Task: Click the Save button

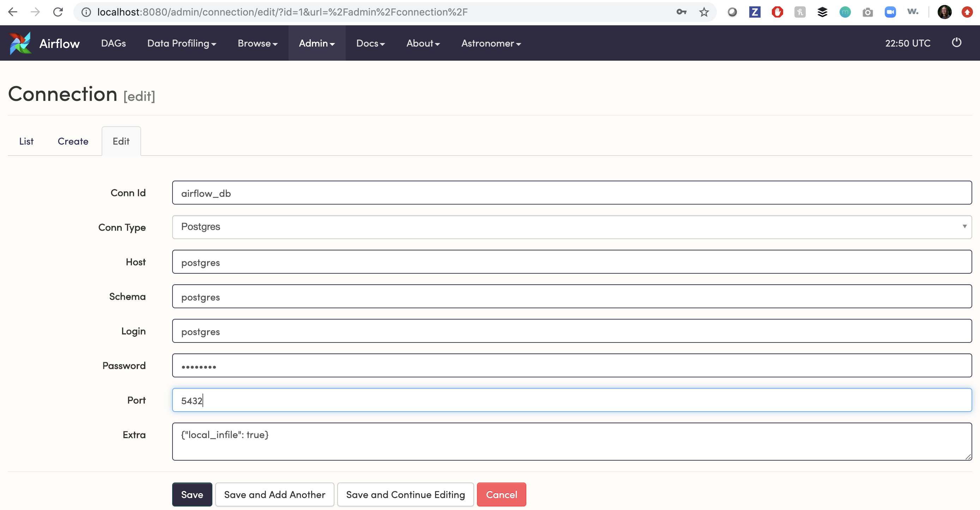Action: tap(192, 494)
